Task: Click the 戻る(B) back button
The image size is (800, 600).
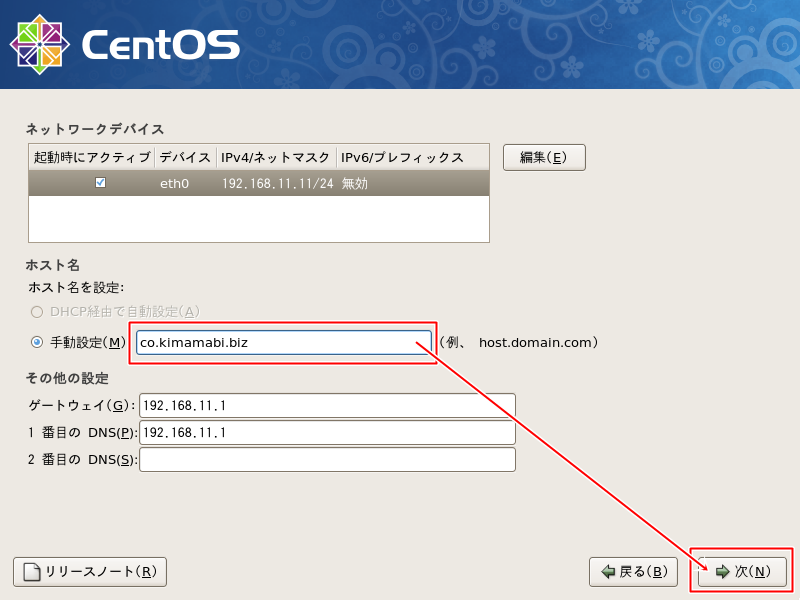Action: (633, 572)
